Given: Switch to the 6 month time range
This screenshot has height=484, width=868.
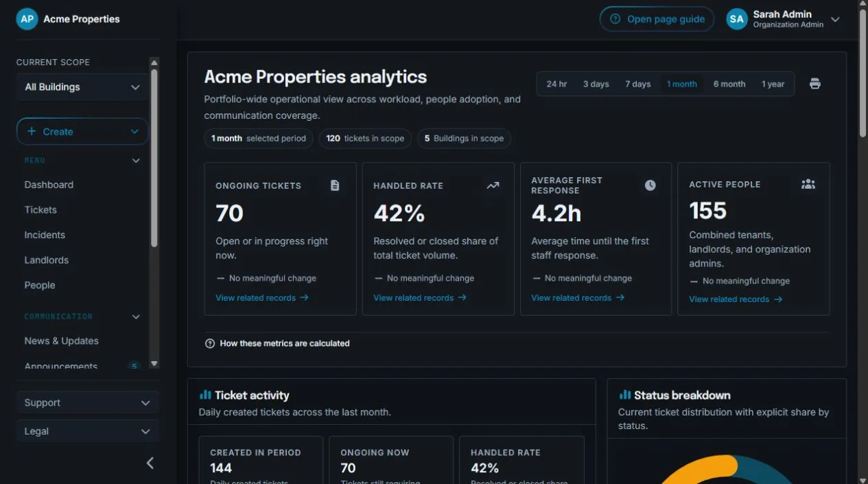Looking at the screenshot, I should (x=729, y=84).
